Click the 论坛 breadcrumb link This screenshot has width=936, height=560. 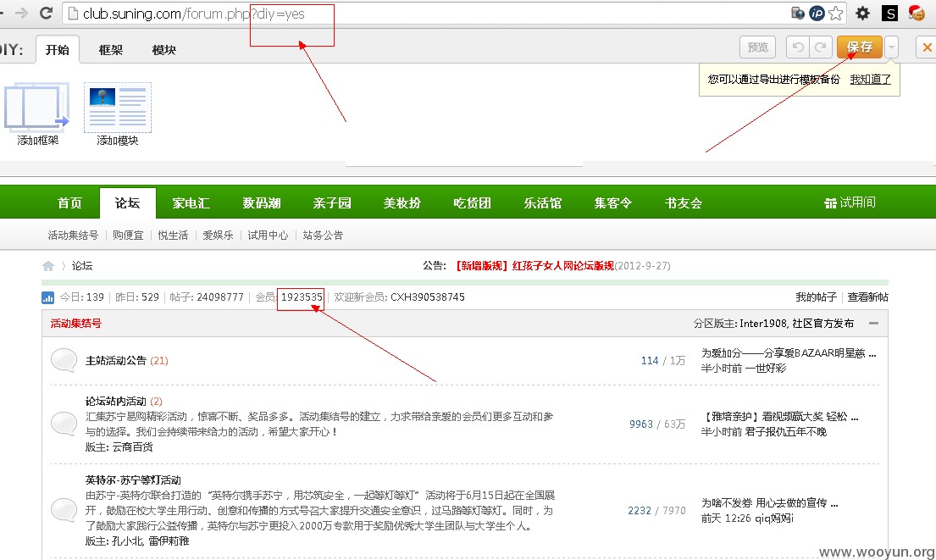pos(82,266)
